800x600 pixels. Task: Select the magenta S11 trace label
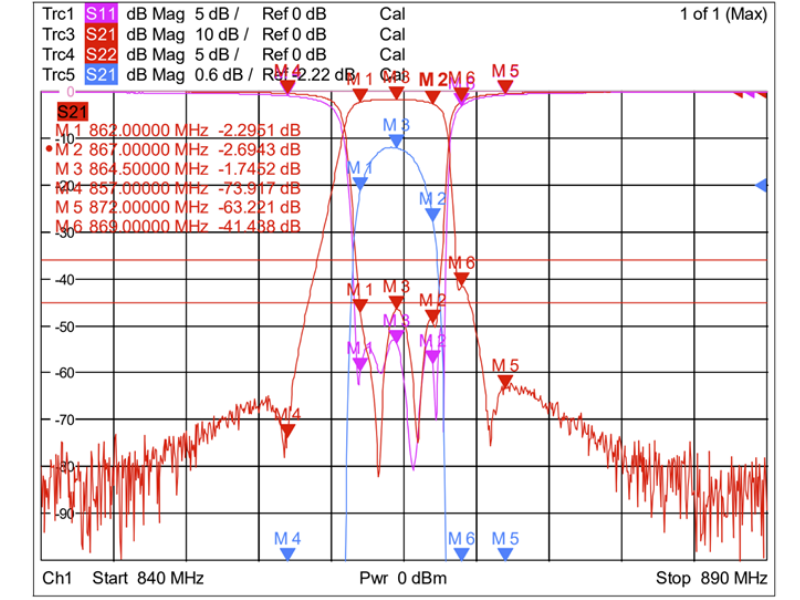[100, 14]
